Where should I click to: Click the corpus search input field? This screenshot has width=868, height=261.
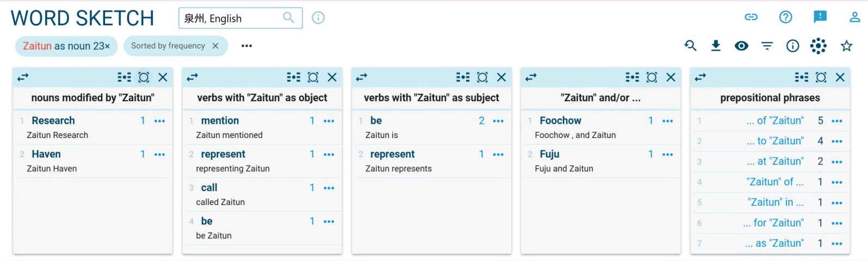pyautogui.click(x=232, y=18)
